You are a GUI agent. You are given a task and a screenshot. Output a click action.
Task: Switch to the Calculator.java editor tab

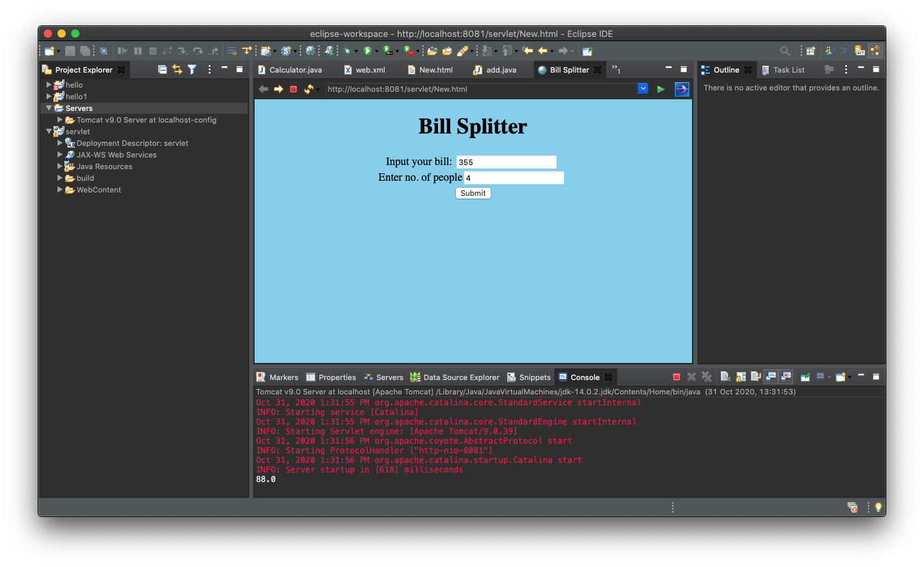[x=289, y=70]
